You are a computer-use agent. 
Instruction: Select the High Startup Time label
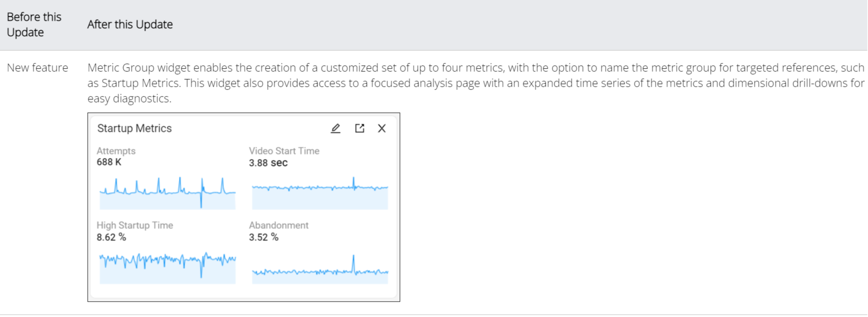pos(134,225)
